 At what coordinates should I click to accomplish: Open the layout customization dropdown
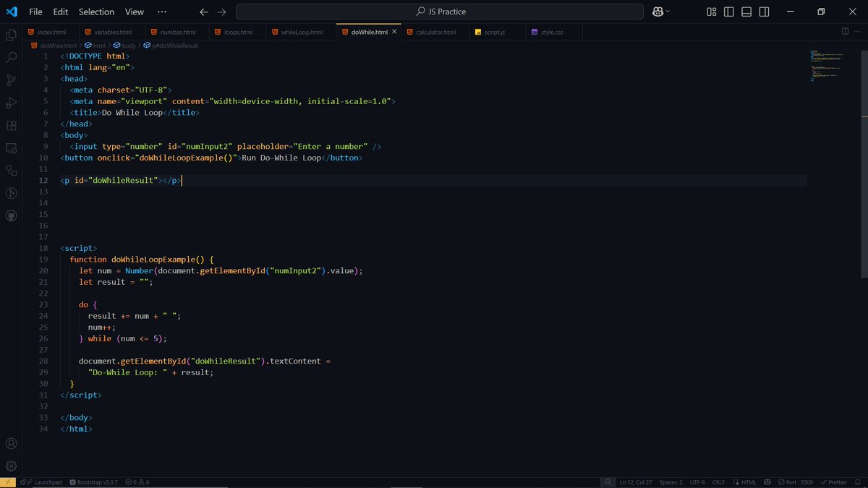tap(711, 12)
